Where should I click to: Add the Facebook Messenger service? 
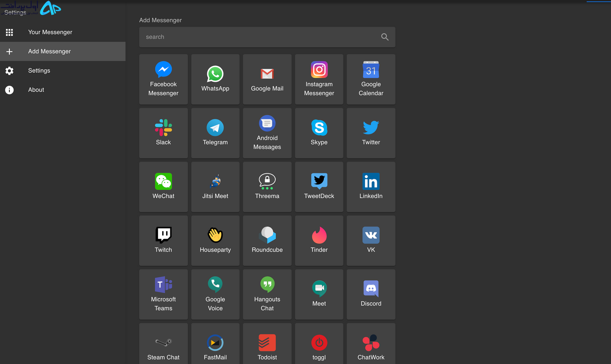pos(163,79)
